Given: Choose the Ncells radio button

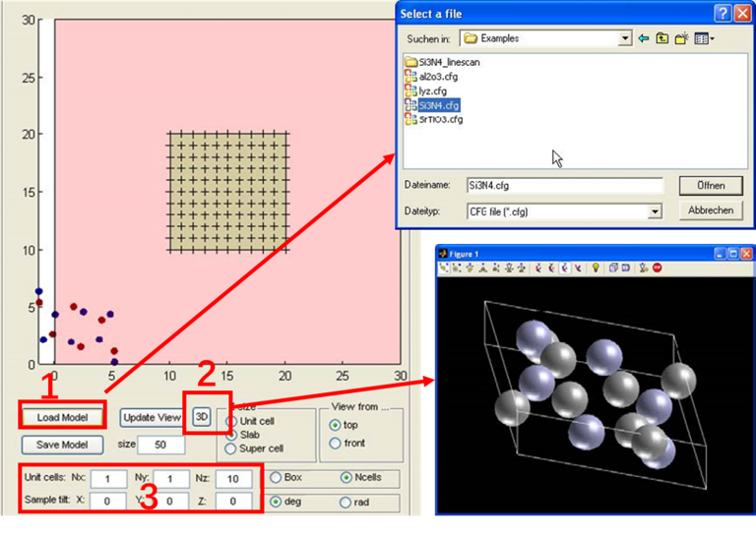Looking at the screenshot, I should click(346, 477).
